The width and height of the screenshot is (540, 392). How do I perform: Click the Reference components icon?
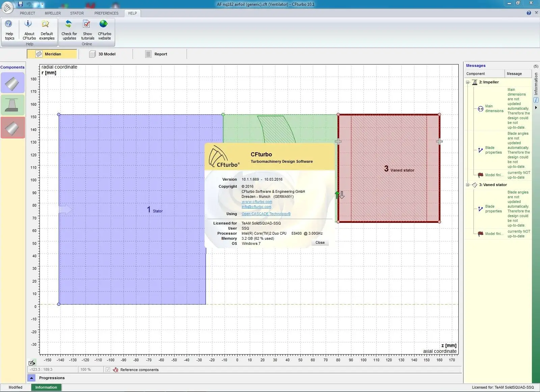[x=115, y=370]
